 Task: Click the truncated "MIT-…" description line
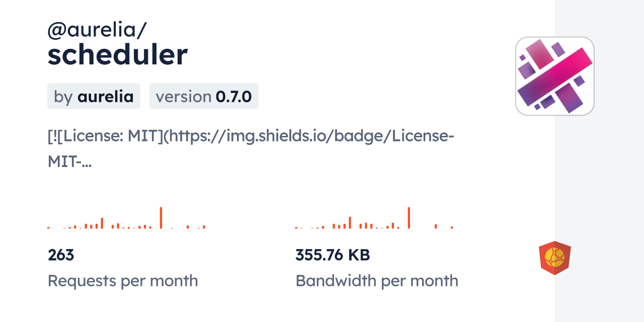coord(69,161)
